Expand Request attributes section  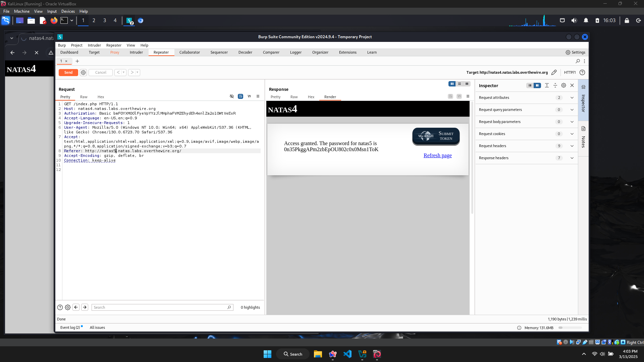coord(526,98)
